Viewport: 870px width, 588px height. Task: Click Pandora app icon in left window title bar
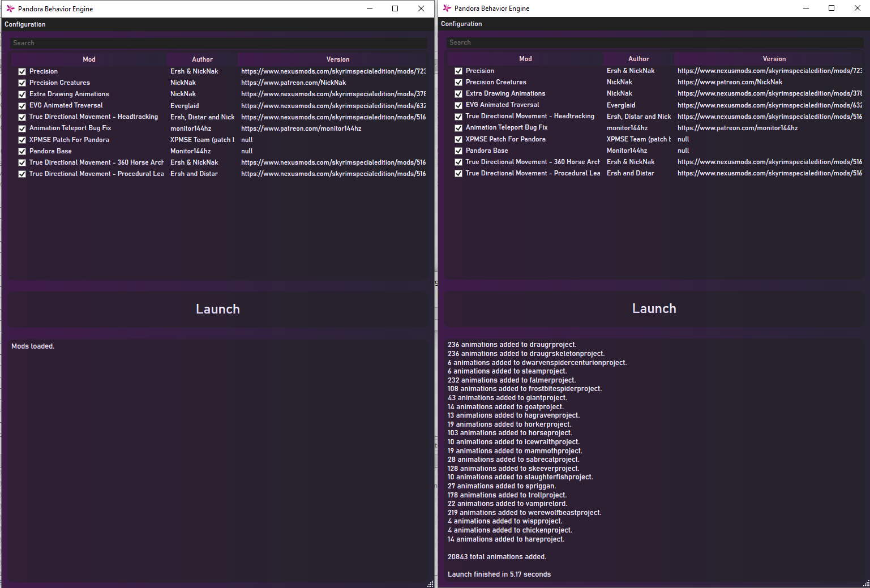click(x=10, y=8)
